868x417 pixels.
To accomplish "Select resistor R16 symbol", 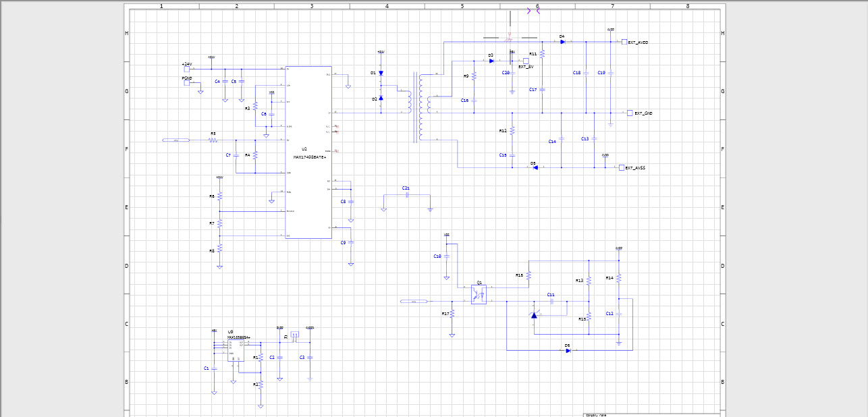I will click(x=529, y=275).
